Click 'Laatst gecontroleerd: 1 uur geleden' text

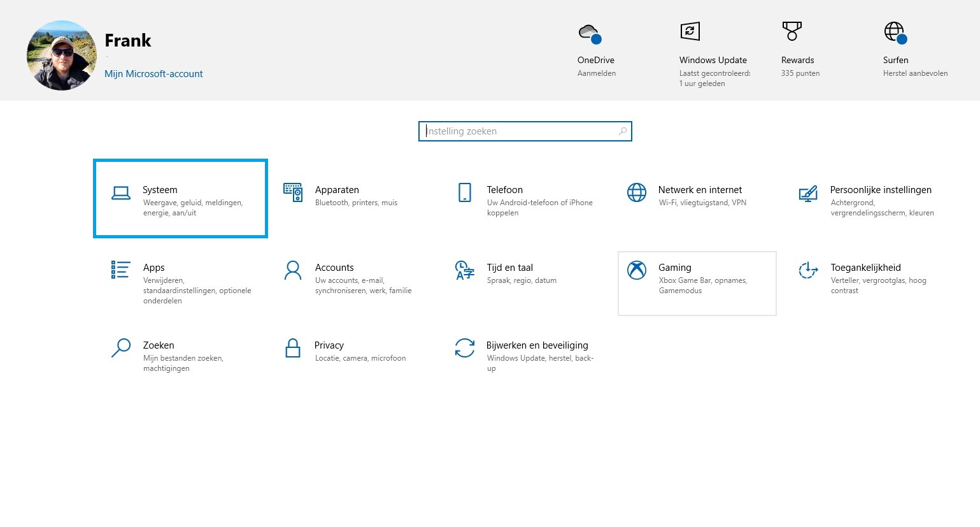tap(714, 78)
